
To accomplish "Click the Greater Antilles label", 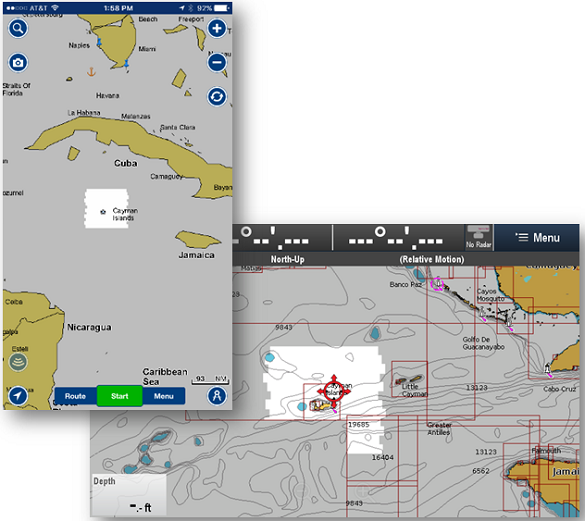I will click(x=439, y=428).
